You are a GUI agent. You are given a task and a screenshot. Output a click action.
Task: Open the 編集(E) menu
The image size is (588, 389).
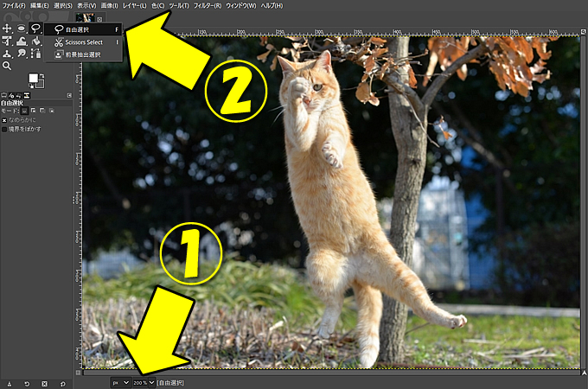pos(40,6)
